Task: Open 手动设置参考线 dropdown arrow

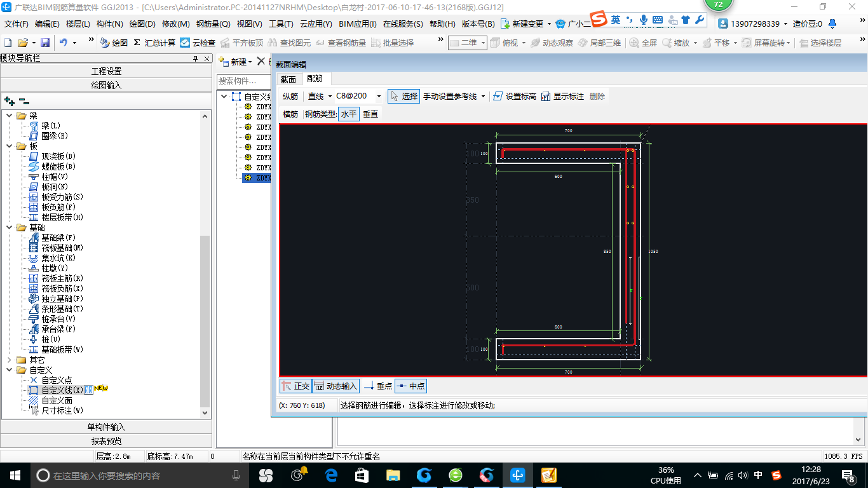Action: pyautogui.click(x=484, y=97)
